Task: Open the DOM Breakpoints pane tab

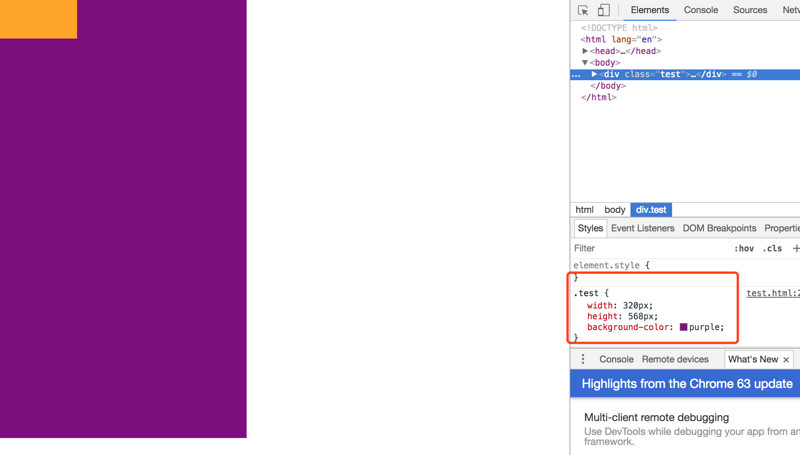Action: [719, 228]
